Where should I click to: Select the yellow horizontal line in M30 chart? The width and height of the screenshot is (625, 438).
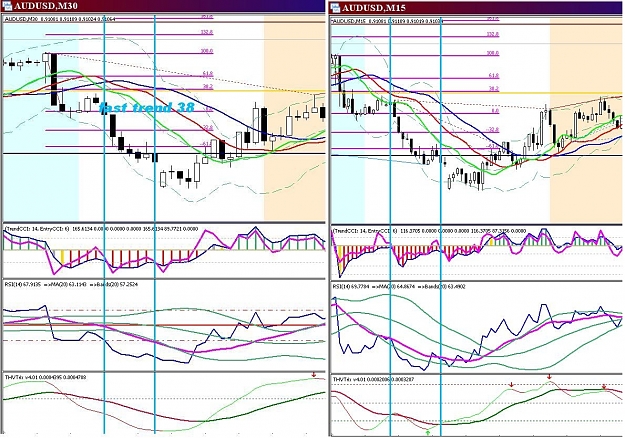[x=164, y=92]
